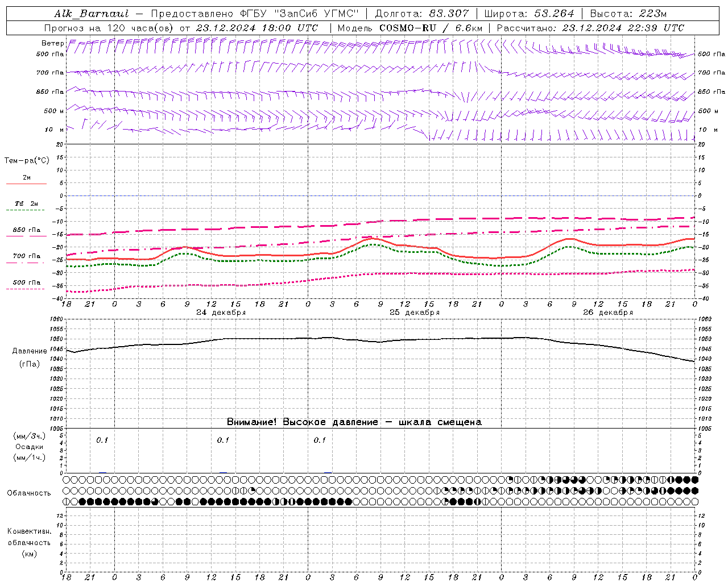The image size is (728, 582).
Task: Select the 'Давление' pressure panel label
Action: pyautogui.click(x=30, y=351)
